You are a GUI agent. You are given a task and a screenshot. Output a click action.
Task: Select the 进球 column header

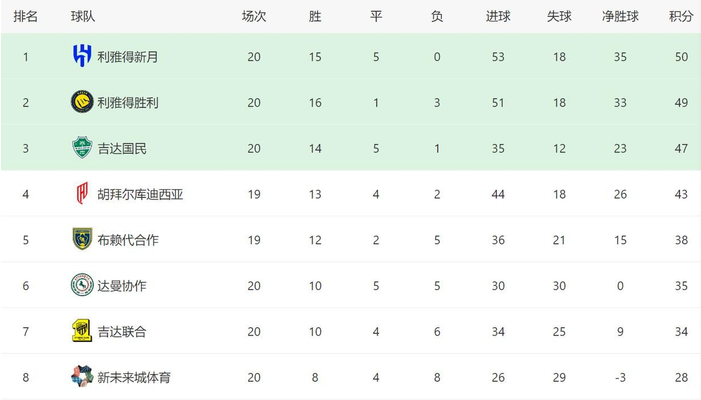click(498, 16)
